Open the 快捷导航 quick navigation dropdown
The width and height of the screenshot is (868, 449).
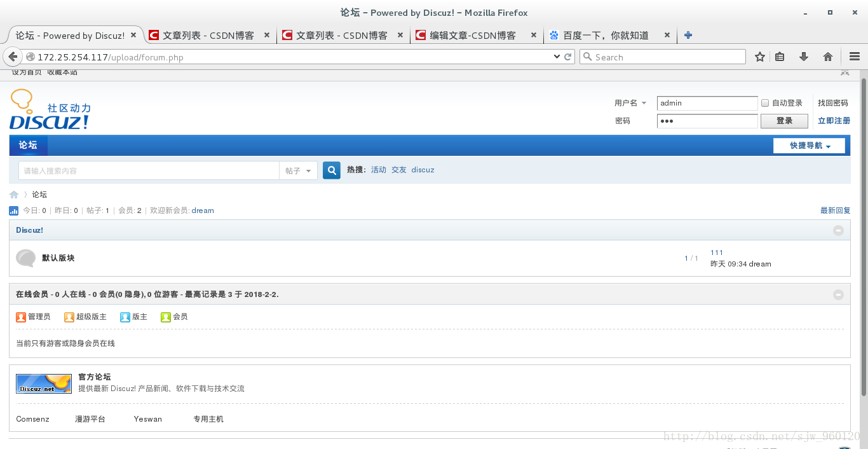(809, 146)
